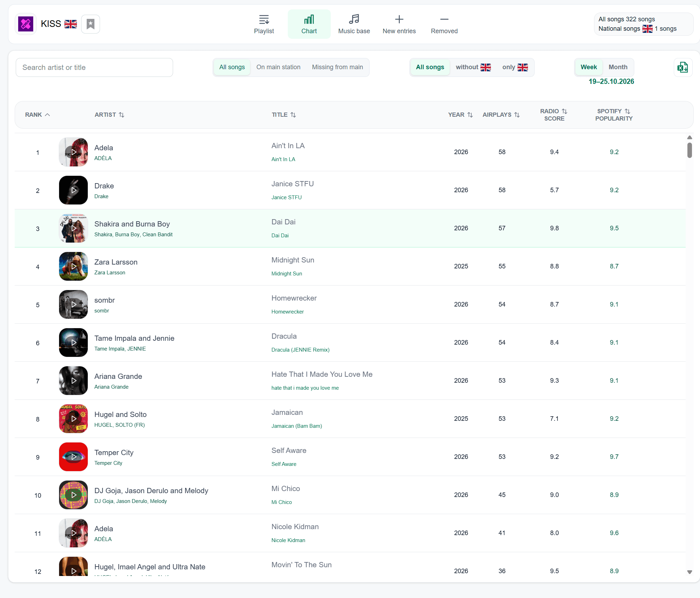Play Adela Nicole Kidman preview
The image size is (700, 598).
tap(73, 533)
